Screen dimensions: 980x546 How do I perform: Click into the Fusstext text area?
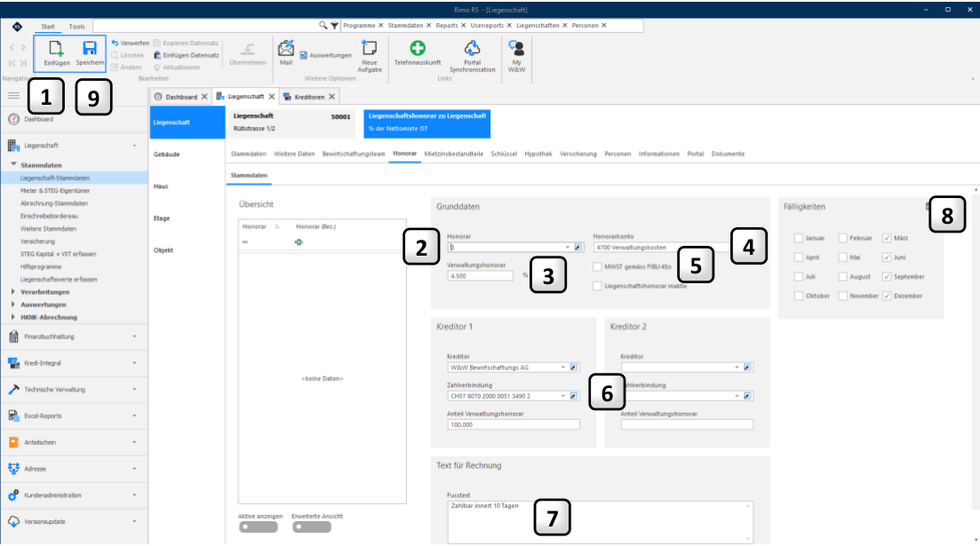[x=600, y=522]
